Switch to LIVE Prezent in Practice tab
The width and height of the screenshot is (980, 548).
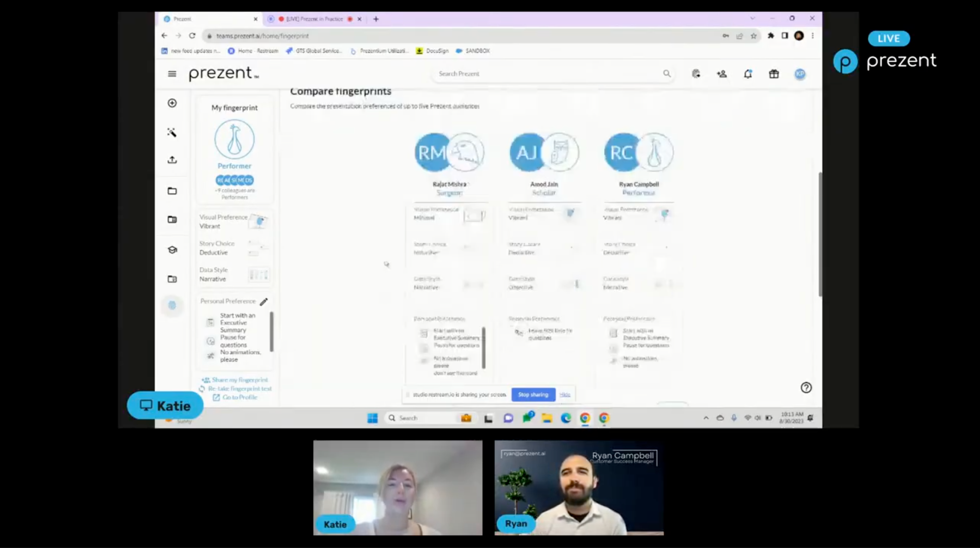pyautogui.click(x=314, y=19)
